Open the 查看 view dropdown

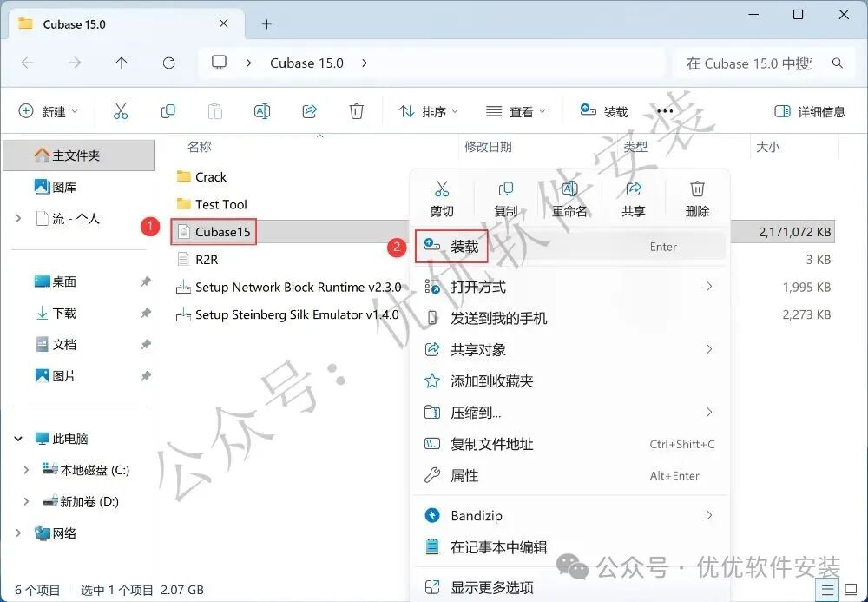point(516,112)
